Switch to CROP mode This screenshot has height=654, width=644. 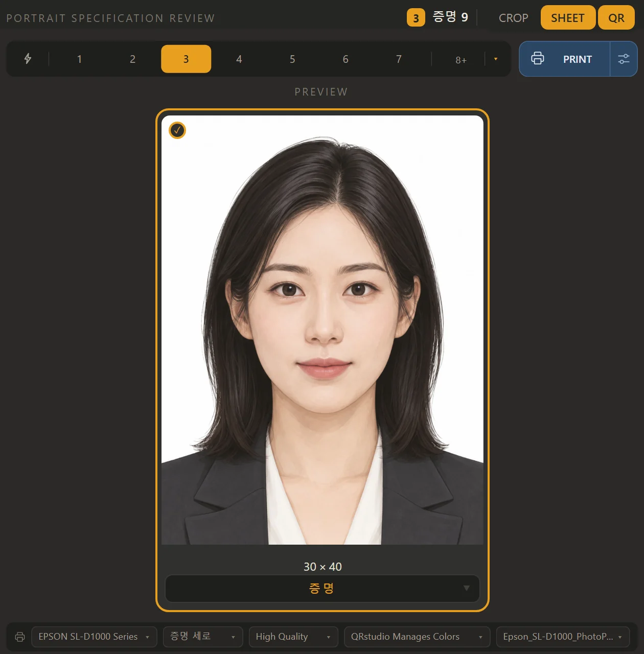tap(513, 18)
